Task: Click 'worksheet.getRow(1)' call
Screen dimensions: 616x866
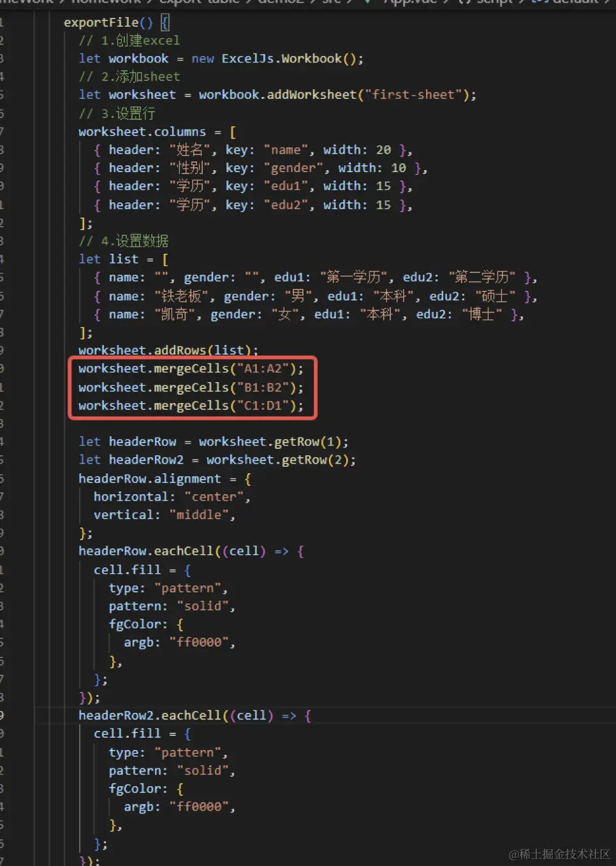Action: pos(270,442)
